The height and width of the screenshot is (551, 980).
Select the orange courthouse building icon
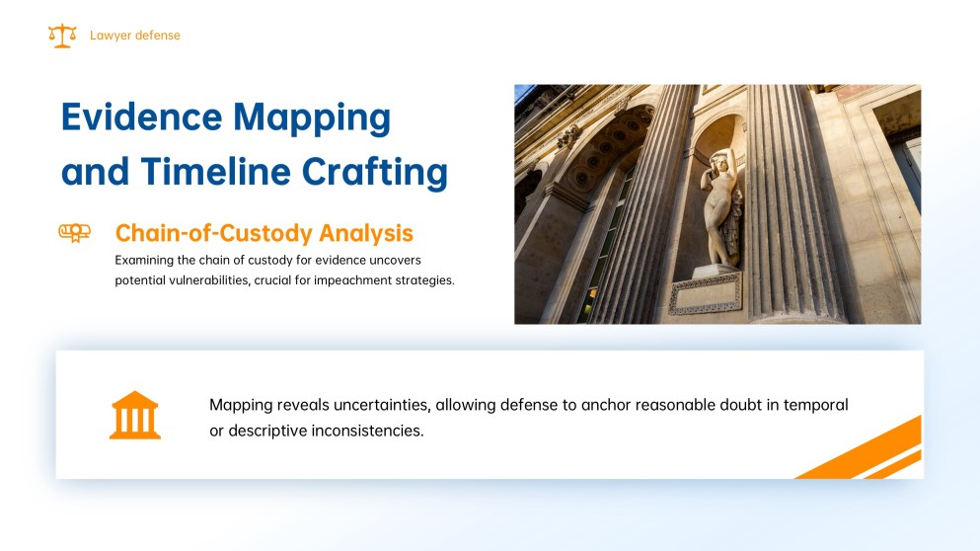(134, 415)
